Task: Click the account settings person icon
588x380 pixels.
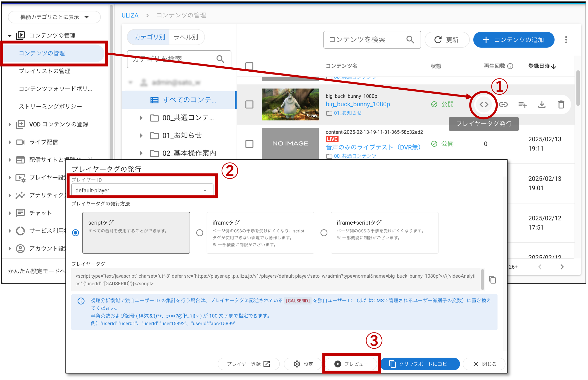Action: coord(20,249)
